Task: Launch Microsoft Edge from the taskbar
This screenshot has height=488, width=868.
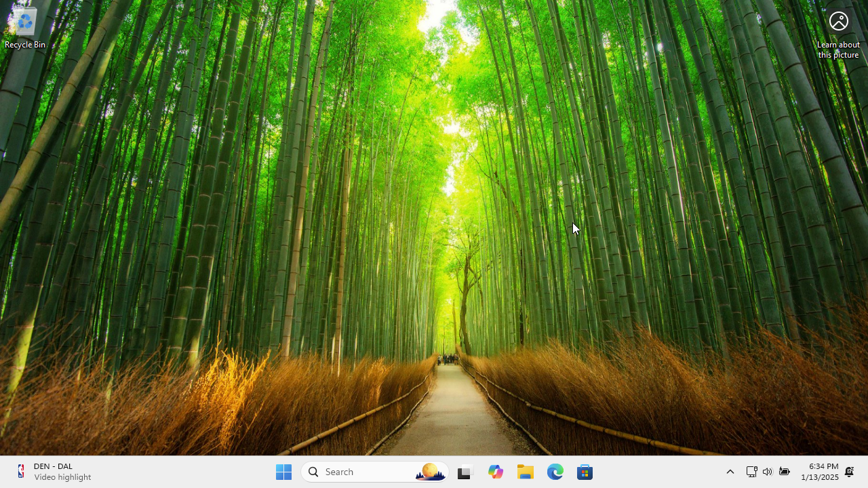Action: point(555,471)
